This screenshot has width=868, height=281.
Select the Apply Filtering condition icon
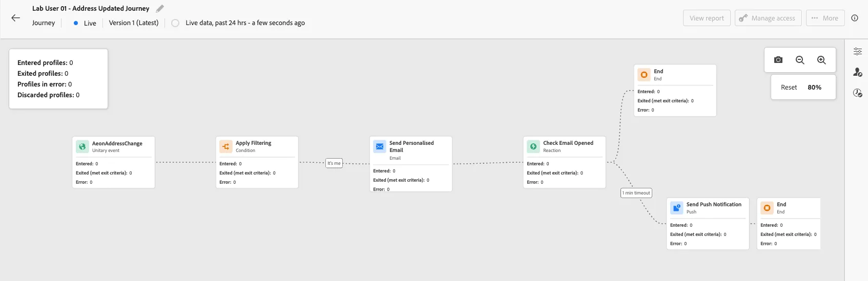226,146
